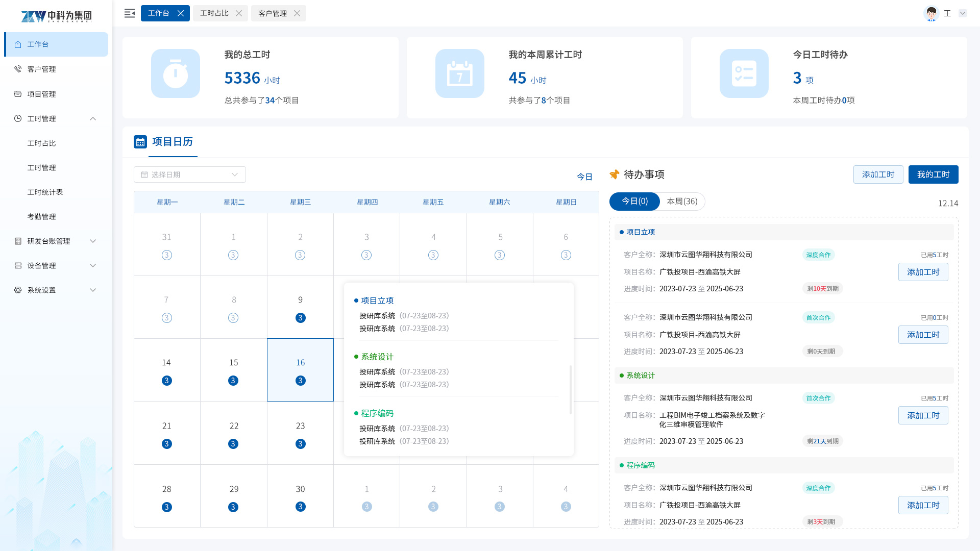This screenshot has width=980, height=551.
Task: Click the stopwatch total hours icon
Action: click(x=175, y=73)
